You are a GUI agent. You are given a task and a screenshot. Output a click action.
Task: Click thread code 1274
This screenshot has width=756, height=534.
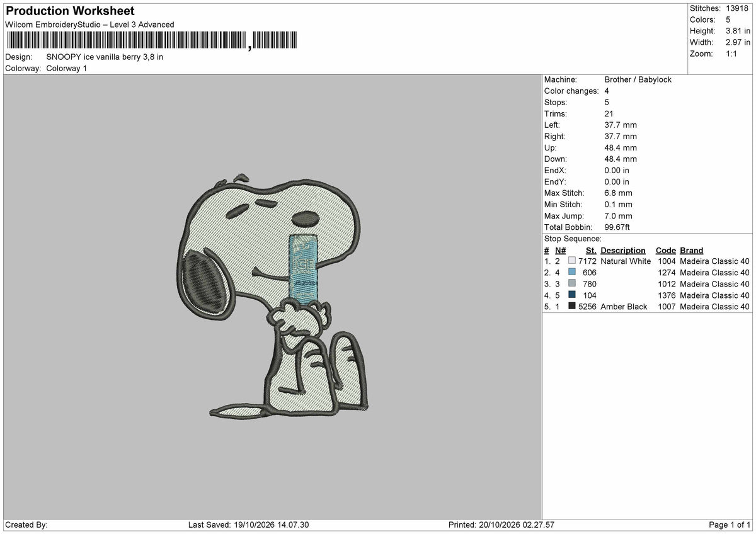(x=667, y=272)
